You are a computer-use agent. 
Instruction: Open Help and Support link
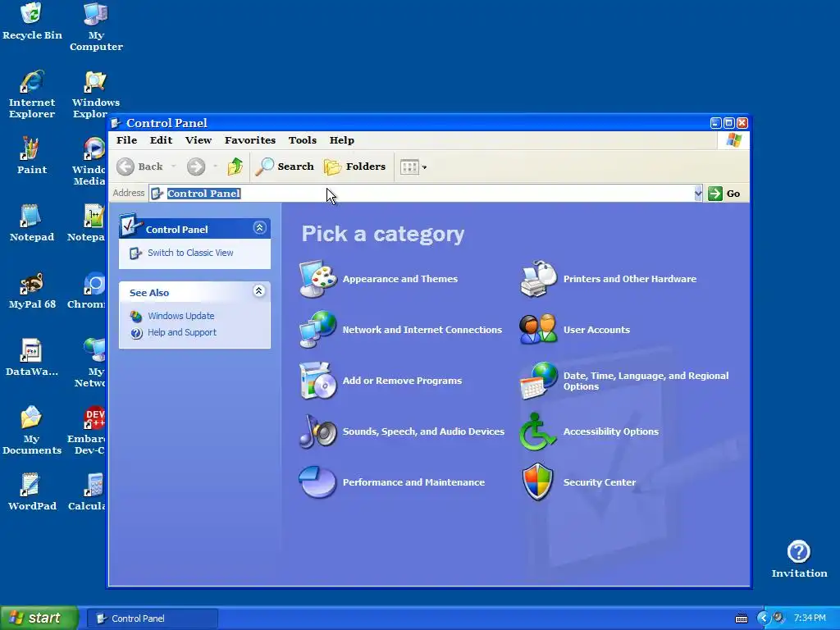[x=182, y=332]
